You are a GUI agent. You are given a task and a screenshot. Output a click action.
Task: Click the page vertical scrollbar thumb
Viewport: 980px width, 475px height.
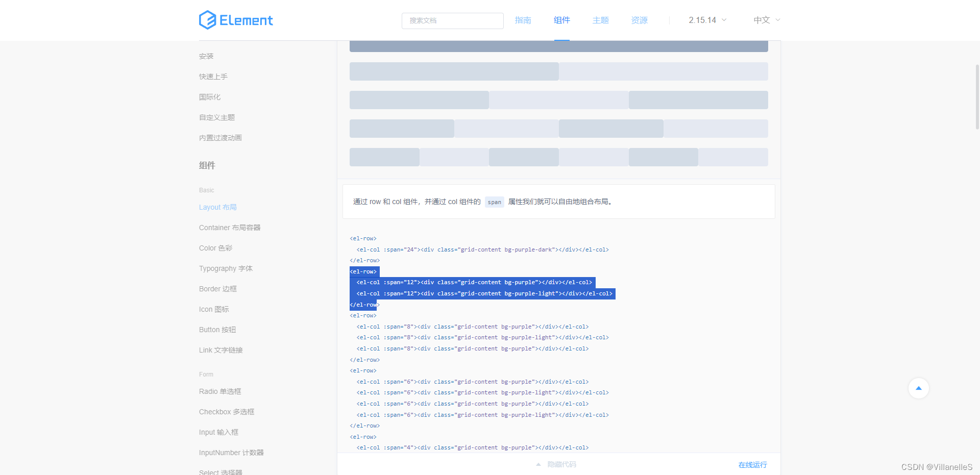tap(977, 97)
